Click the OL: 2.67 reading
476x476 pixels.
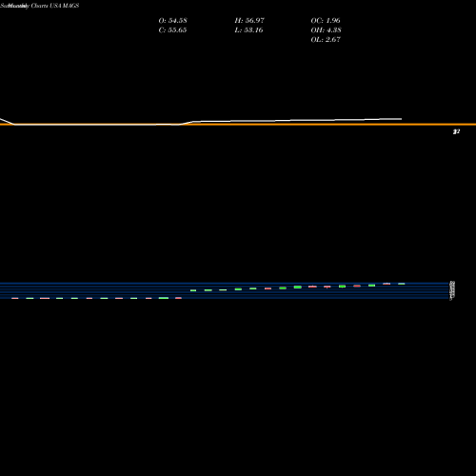pos(326,39)
